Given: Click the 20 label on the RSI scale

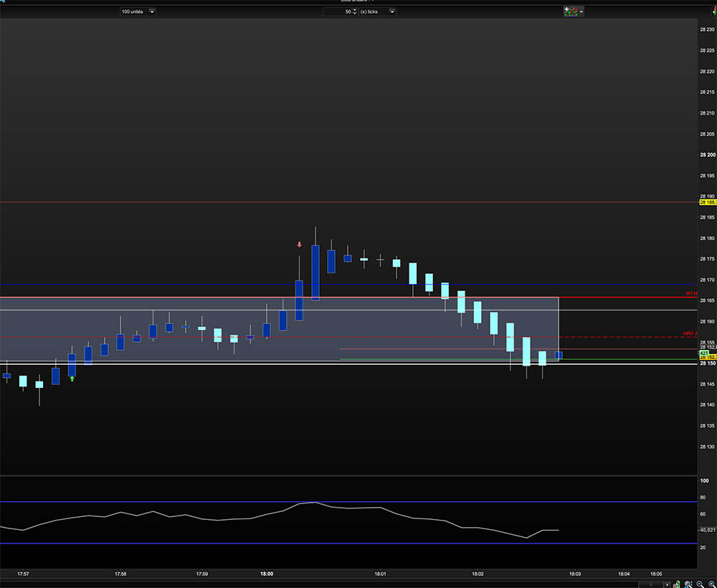Looking at the screenshot, I should (703, 547).
